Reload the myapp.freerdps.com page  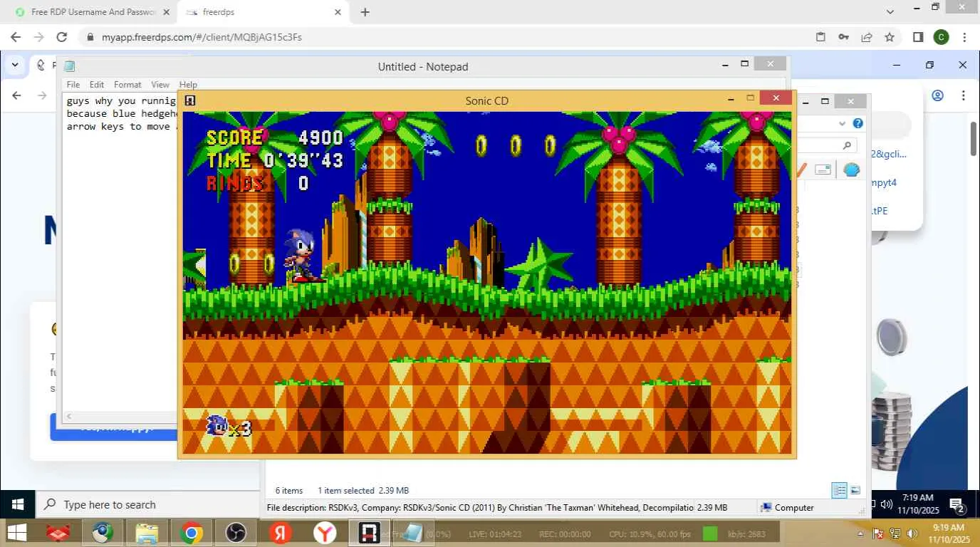coord(62,37)
